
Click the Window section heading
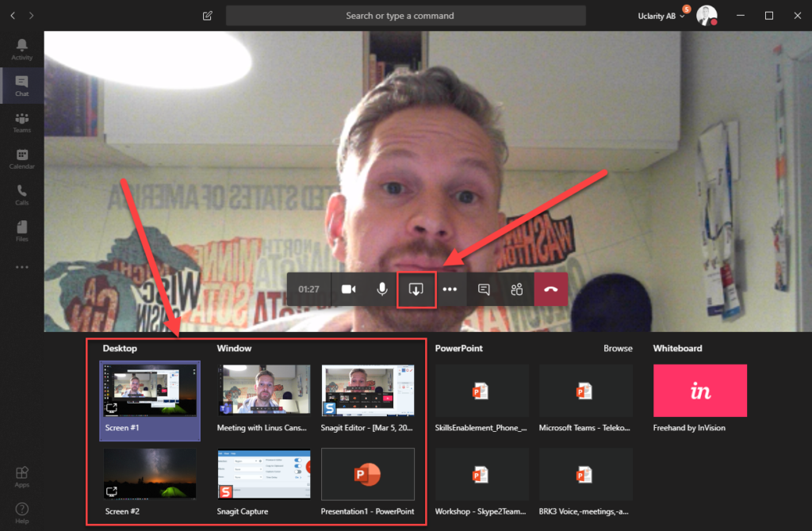point(234,348)
